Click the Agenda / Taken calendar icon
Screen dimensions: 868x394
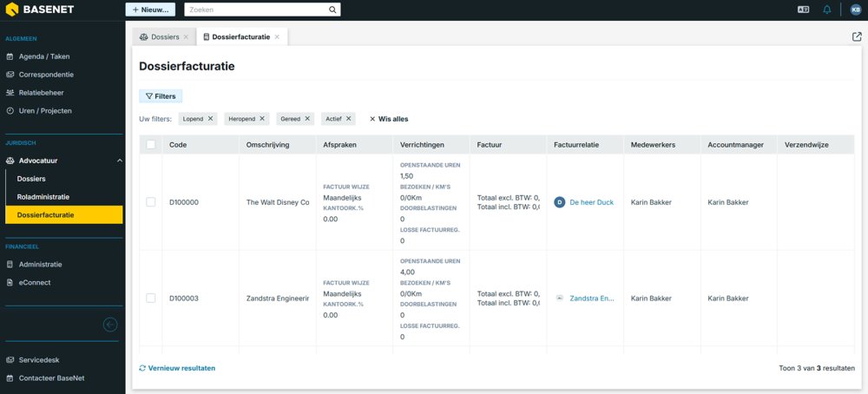pyautogui.click(x=10, y=56)
